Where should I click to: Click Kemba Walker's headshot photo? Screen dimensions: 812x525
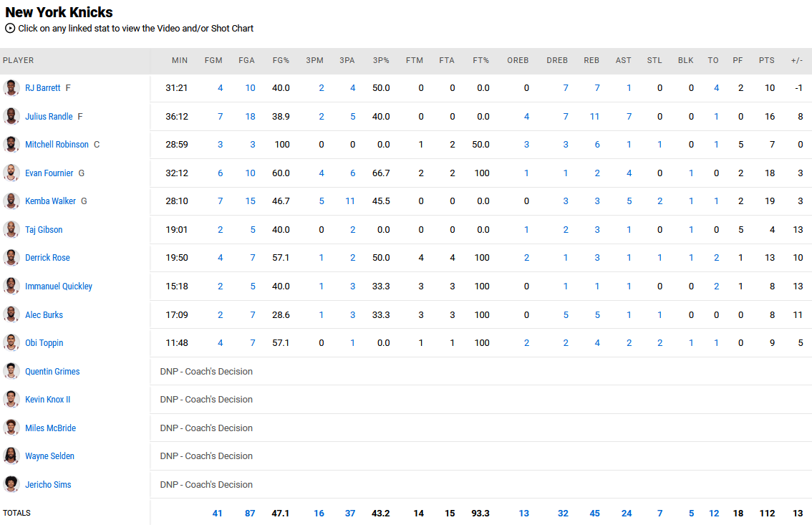point(11,201)
